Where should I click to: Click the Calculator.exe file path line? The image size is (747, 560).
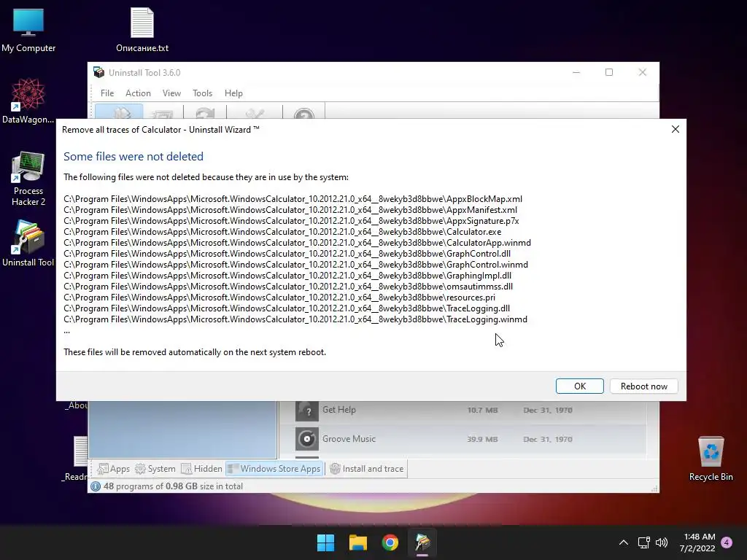(282, 232)
